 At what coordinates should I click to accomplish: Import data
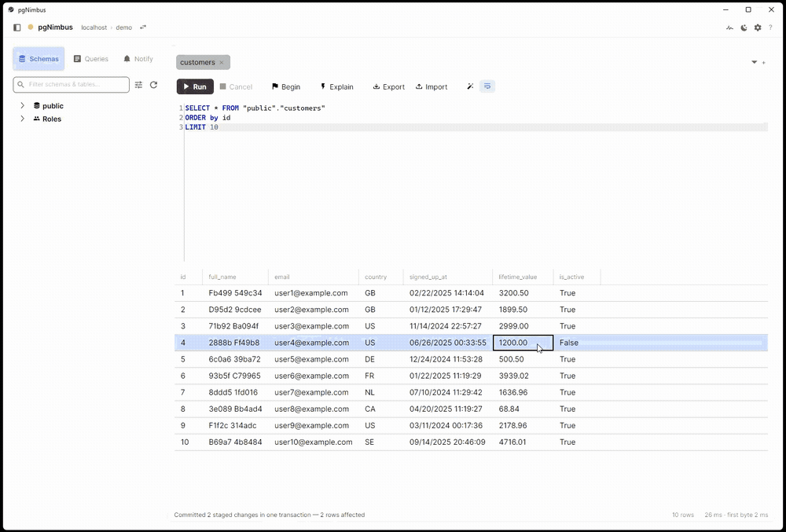tap(432, 86)
